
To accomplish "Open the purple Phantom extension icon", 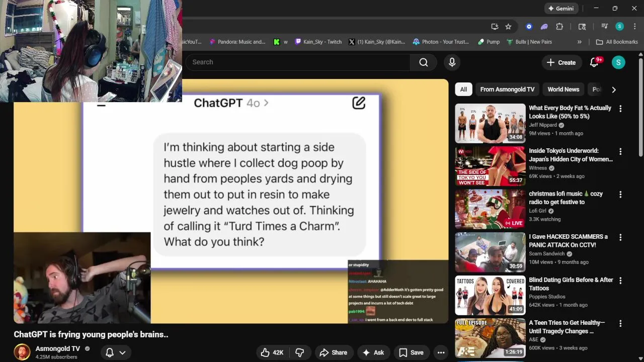I will click(x=544, y=27).
